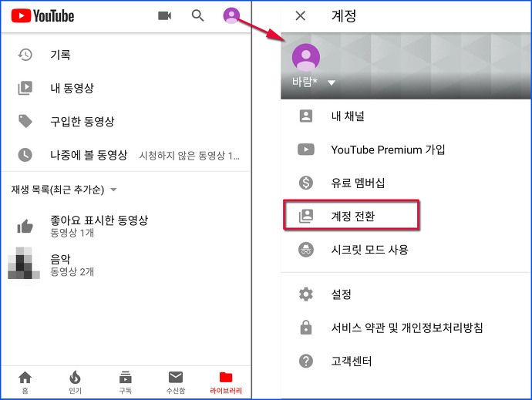Switch to the 인기 trending tab
Screen dimensions: 532x400
75,382
